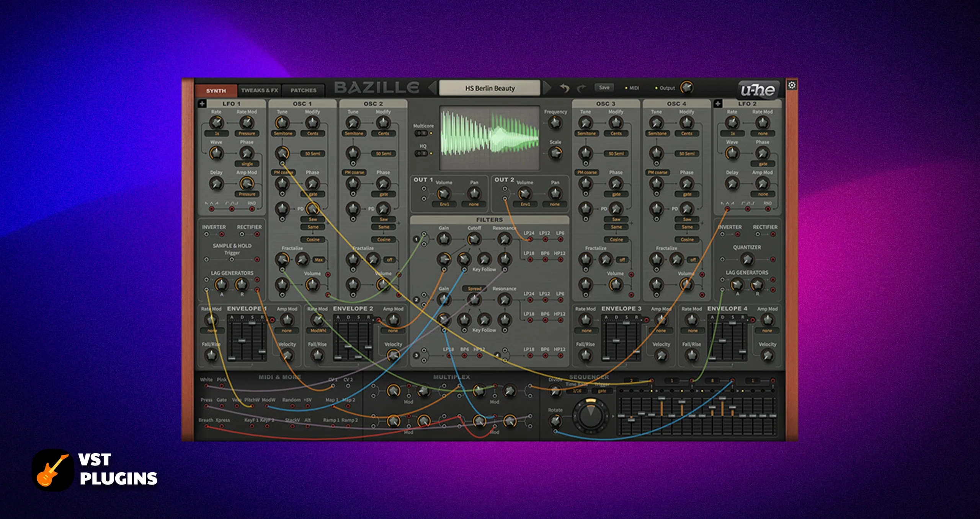
Task: Switch to the PATCHES tab
Action: 303,90
